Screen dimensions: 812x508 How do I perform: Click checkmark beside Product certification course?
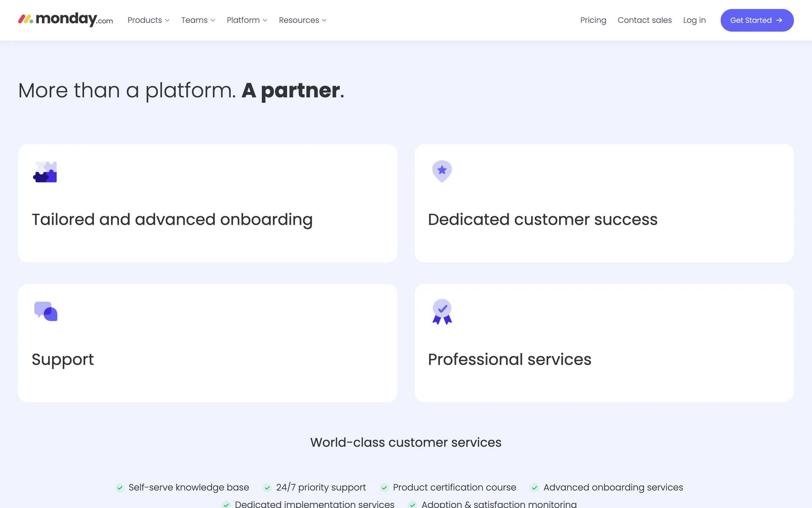[x=384, y=488]
